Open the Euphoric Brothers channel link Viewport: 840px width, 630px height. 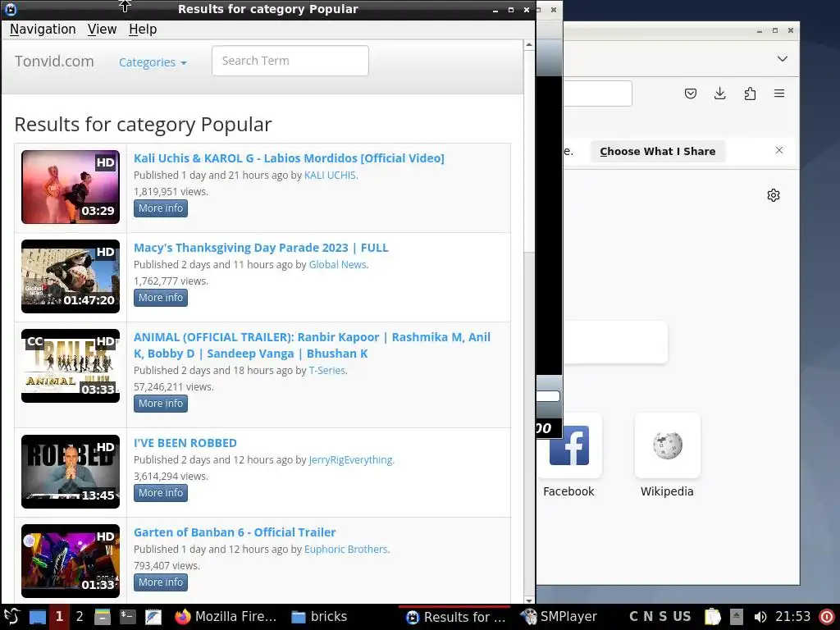point(346,549)
